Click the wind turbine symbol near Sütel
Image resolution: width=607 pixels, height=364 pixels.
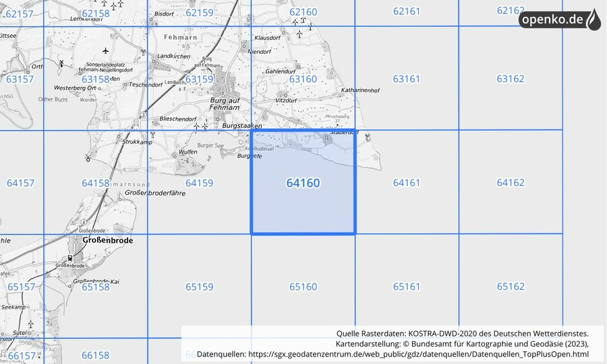(x=31, y=324)
